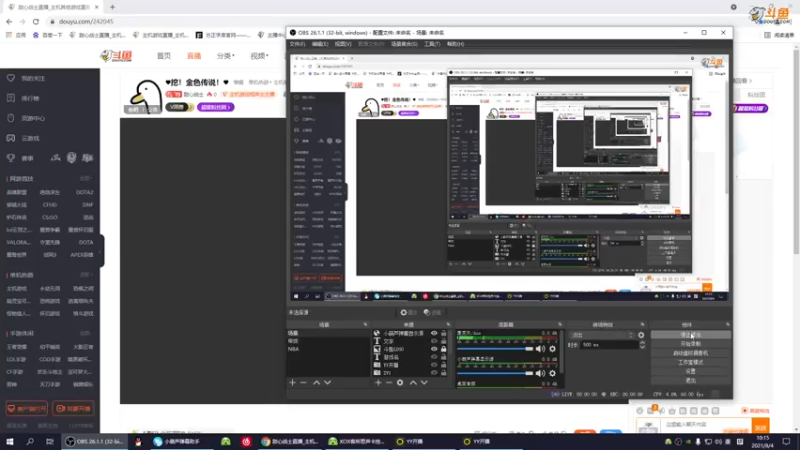The image size is (800, 450).
Task: Collapse the Douyu sidebar using edge handle
Action: point(102,251)
